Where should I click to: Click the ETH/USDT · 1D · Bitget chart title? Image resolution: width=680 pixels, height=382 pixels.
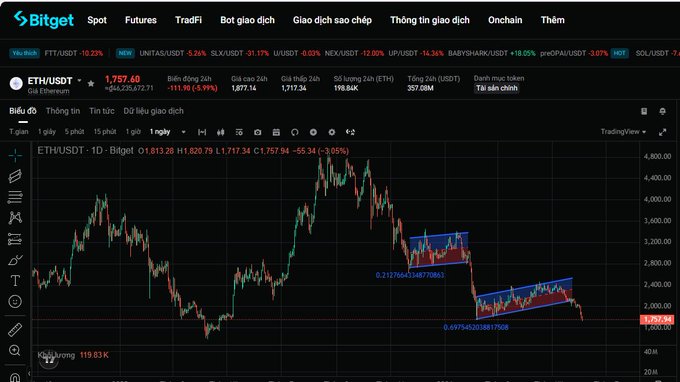pos(85,151)
